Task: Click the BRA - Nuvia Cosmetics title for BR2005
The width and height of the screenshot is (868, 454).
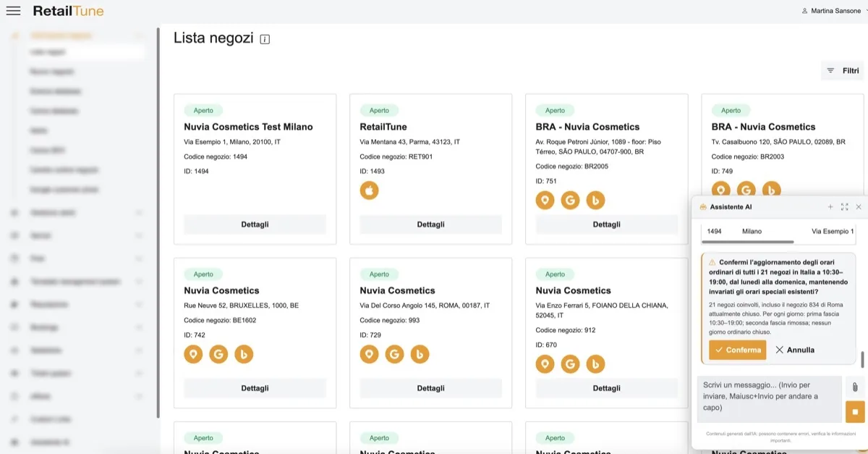Action: (x=587, y=127)
